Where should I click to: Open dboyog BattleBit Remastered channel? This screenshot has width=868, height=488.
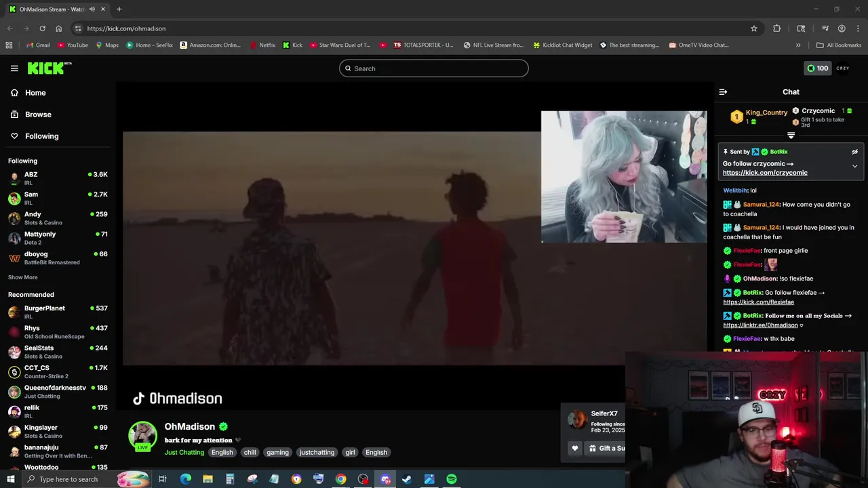pyautogui.click(x=58, y=258)
